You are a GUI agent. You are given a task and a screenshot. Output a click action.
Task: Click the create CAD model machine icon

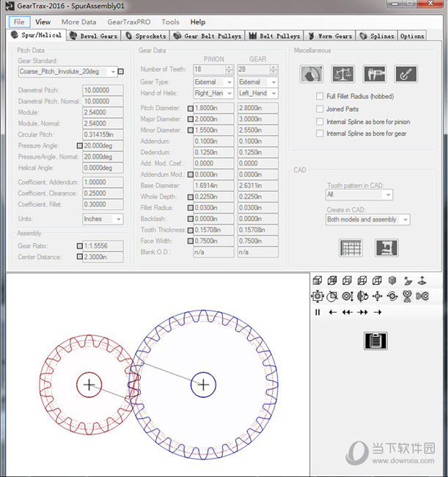pyautogui.click(x=386, y=247)
